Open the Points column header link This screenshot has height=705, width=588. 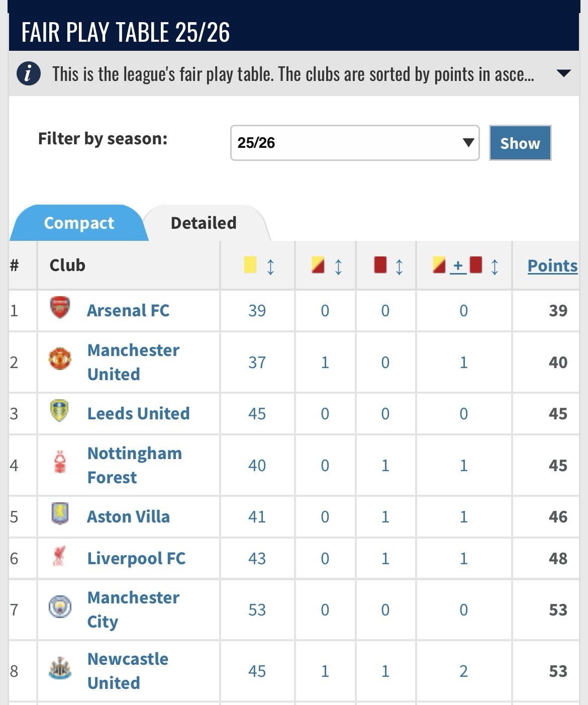(552, 266)
